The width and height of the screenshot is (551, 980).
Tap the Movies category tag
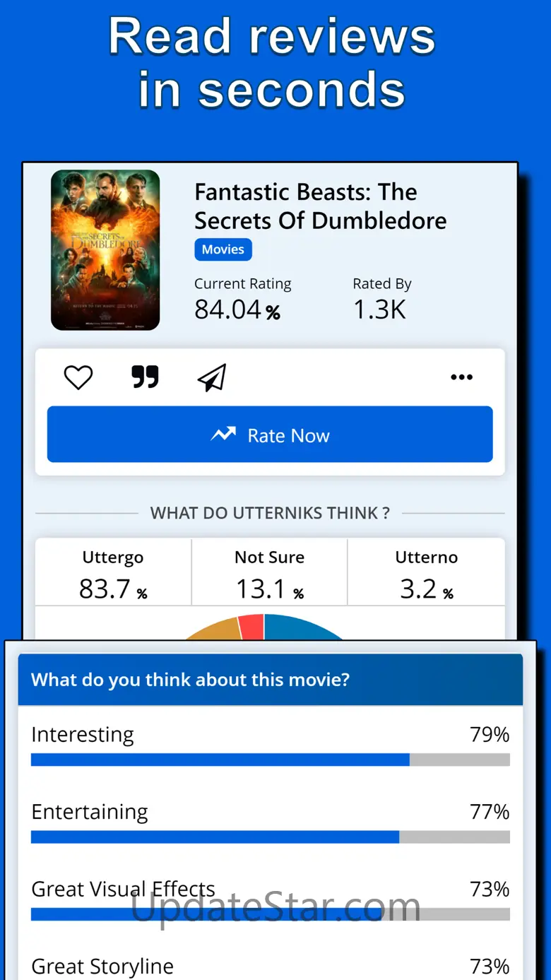click(223, 249)
